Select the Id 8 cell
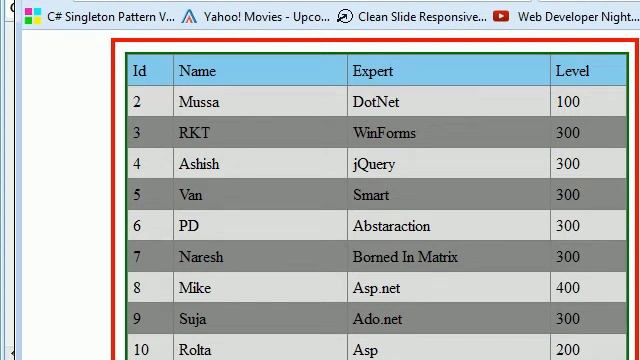640x360 pixels. (x=151, y=288)
